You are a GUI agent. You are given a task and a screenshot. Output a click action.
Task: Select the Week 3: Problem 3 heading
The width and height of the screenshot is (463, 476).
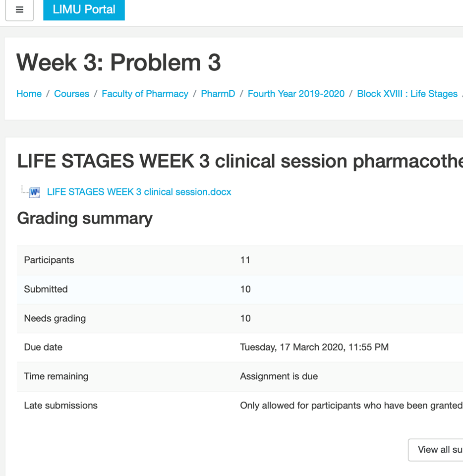coord(118,62)
